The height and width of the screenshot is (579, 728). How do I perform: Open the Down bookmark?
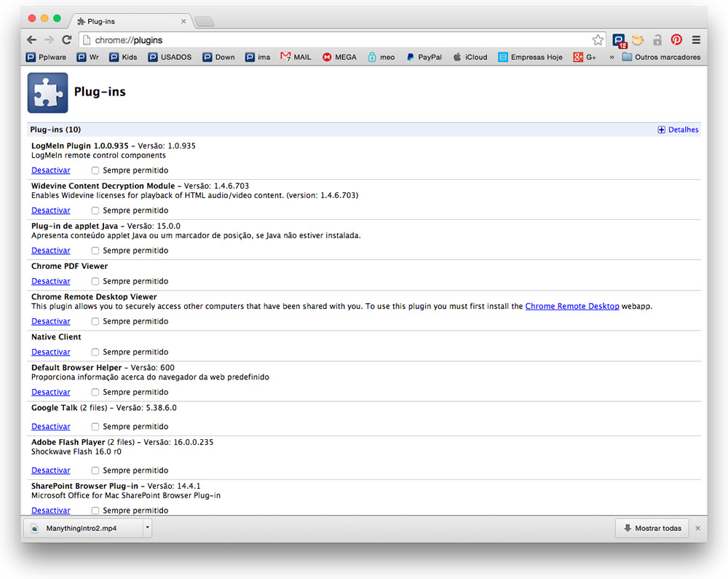pos(218,57)
